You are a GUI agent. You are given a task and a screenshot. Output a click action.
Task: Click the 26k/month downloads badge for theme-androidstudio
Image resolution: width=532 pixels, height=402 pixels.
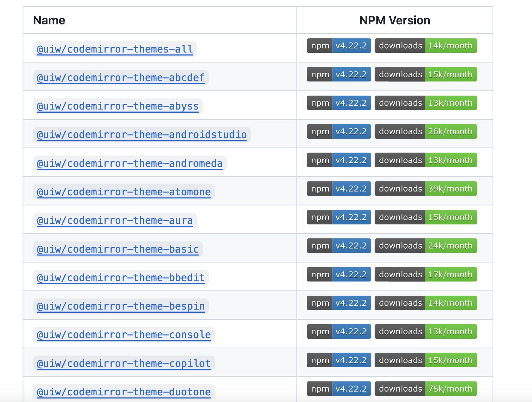(426, 131)
